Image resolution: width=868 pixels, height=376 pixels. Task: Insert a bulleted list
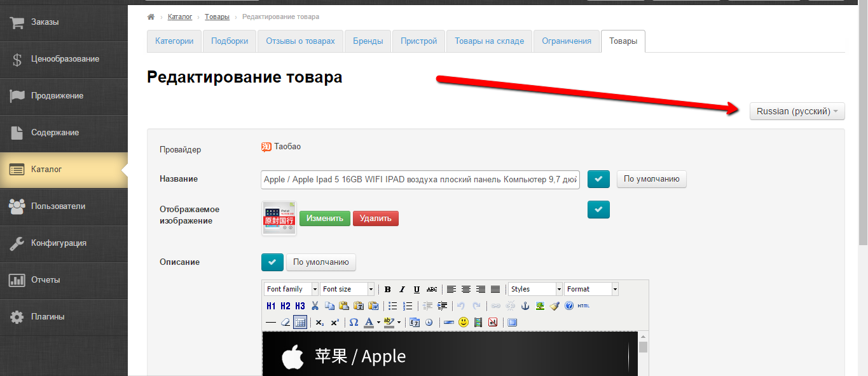tap(392, 305)
